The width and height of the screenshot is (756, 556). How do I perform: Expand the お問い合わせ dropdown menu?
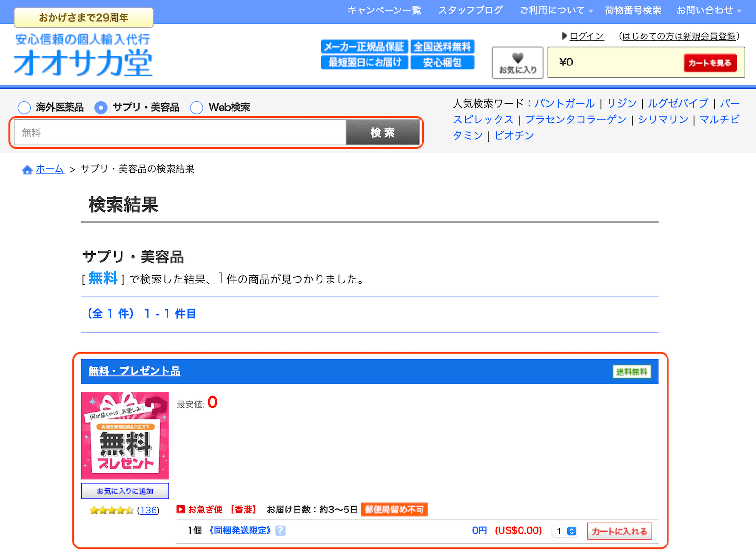coord(709,11)
